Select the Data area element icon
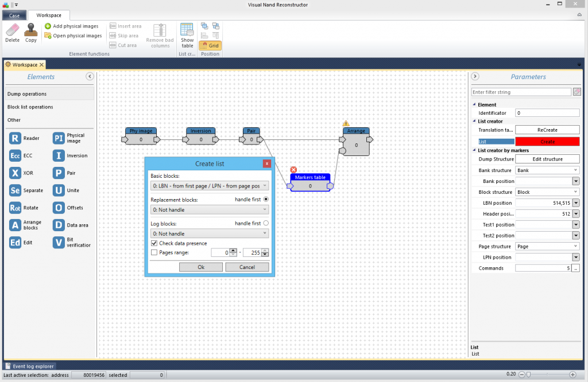Image resolution: width=588 pixels, height=382 pixels. click(x=59, y=225)
